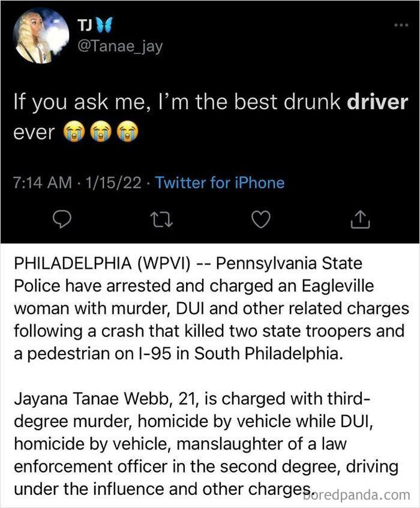Click the bold word 'driver' in tweet
This screenshot has height=508, width=420.
(x=377, y=102)
